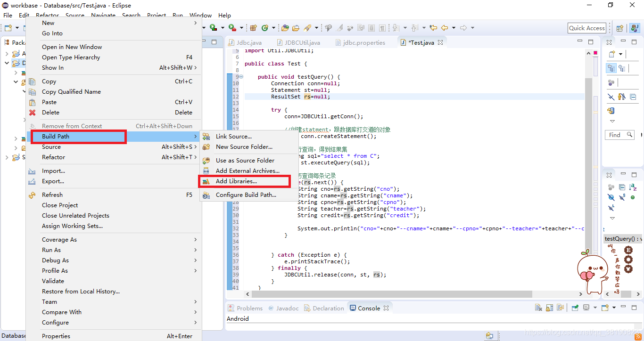The width and height of the screenshot is (644, 341).
Task: Toggle Block Selection mode toolbar icon
Action: (x=372, y=28)
